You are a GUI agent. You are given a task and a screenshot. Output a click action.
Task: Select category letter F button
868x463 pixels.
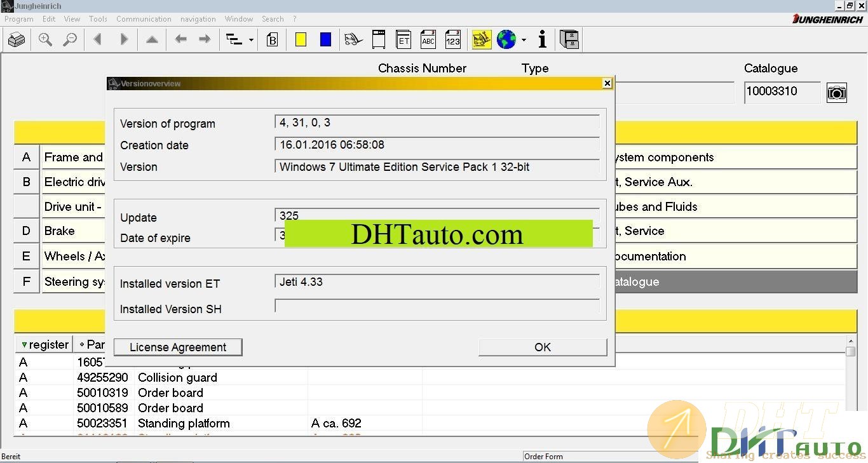[26, 281]
